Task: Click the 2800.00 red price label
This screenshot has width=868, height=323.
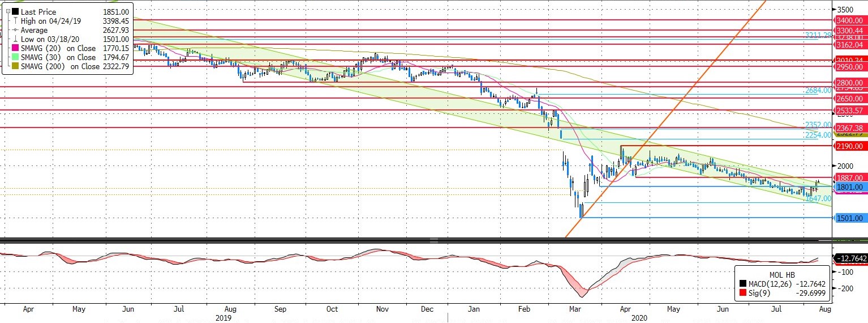Action: click(x=851, y=83)
